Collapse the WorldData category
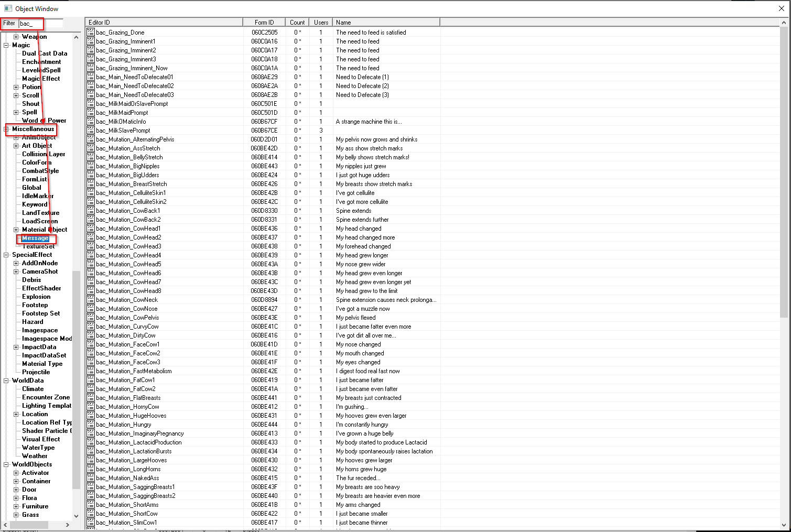 6,381
